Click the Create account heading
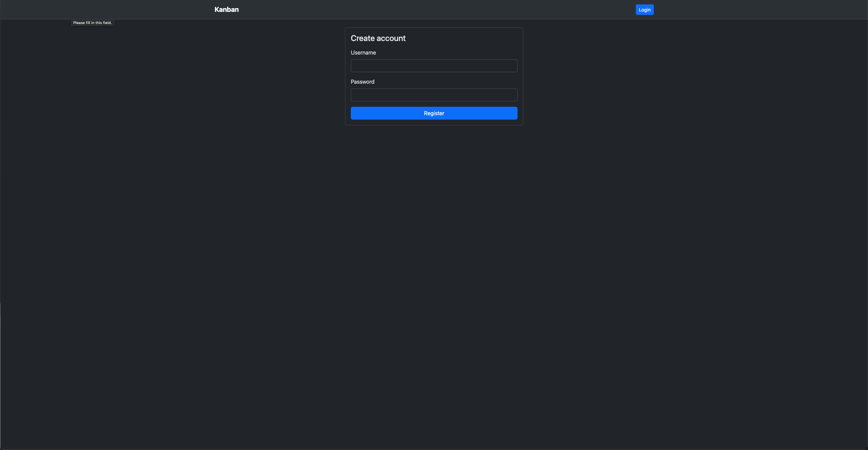This screenshot has width=868, height=450. click(378, 38)
